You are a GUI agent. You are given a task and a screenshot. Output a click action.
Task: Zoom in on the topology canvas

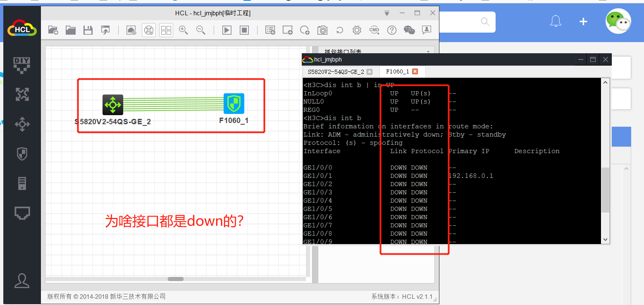[x=184, y=30]
